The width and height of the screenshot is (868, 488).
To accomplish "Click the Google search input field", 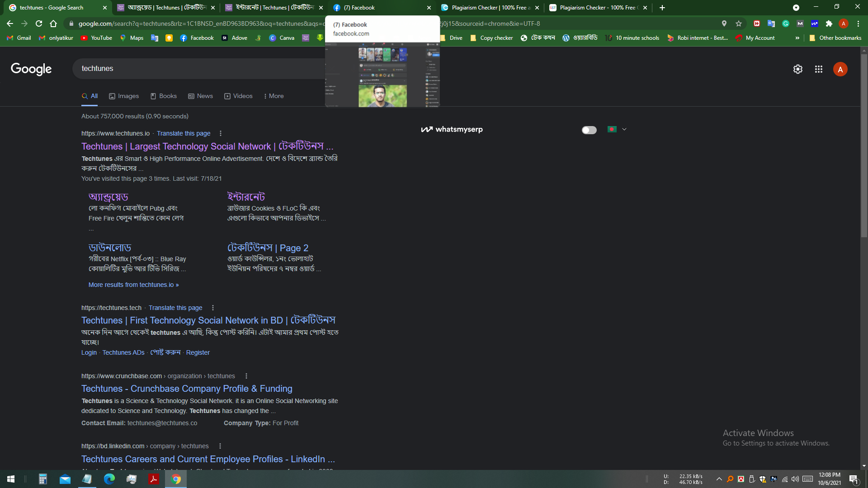I will click(199, 69).
